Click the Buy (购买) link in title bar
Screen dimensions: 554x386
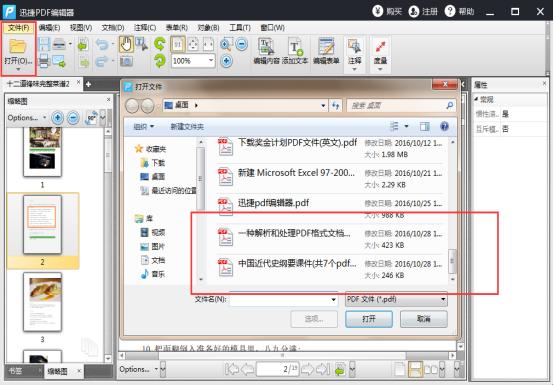pos(387,12)
